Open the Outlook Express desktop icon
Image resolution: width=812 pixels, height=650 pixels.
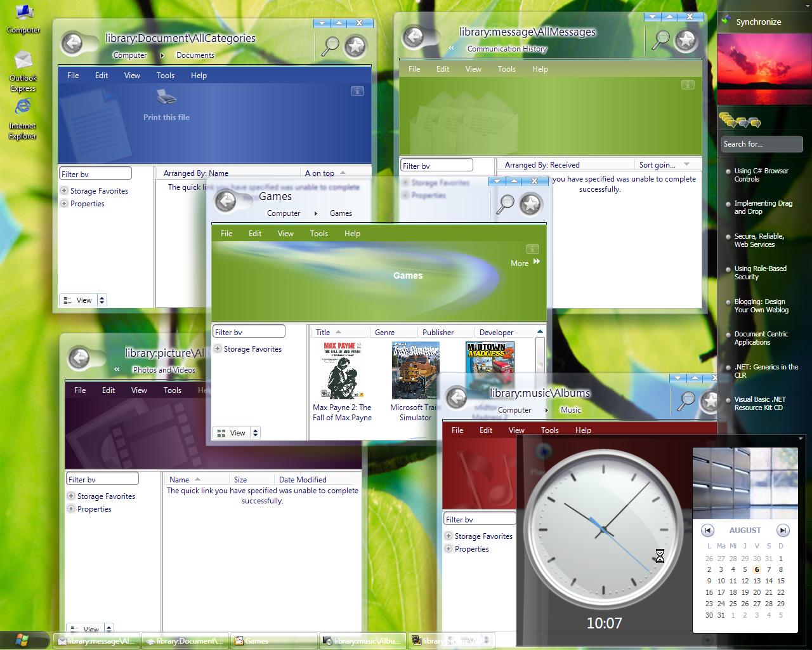tap(23, 71)
